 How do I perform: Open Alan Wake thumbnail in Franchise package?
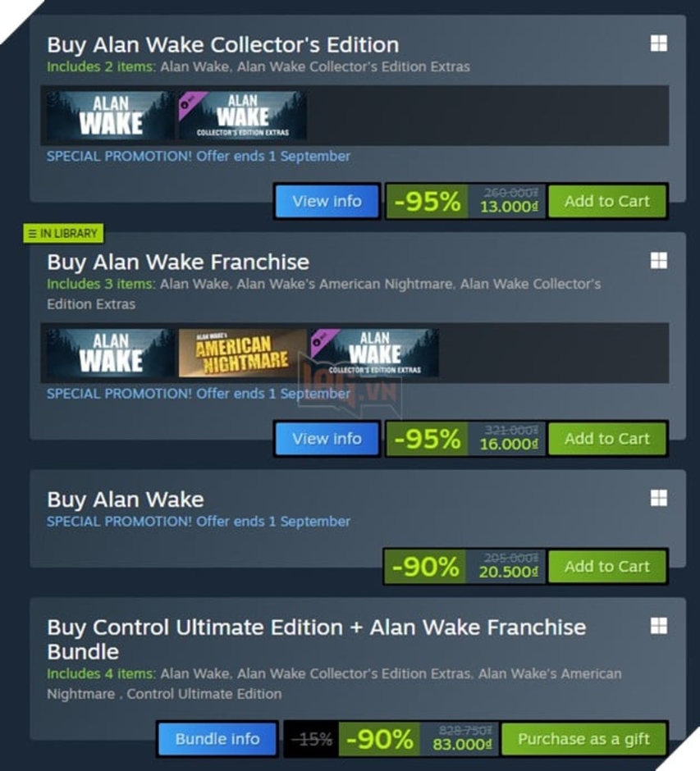click(x=110, y=353)
